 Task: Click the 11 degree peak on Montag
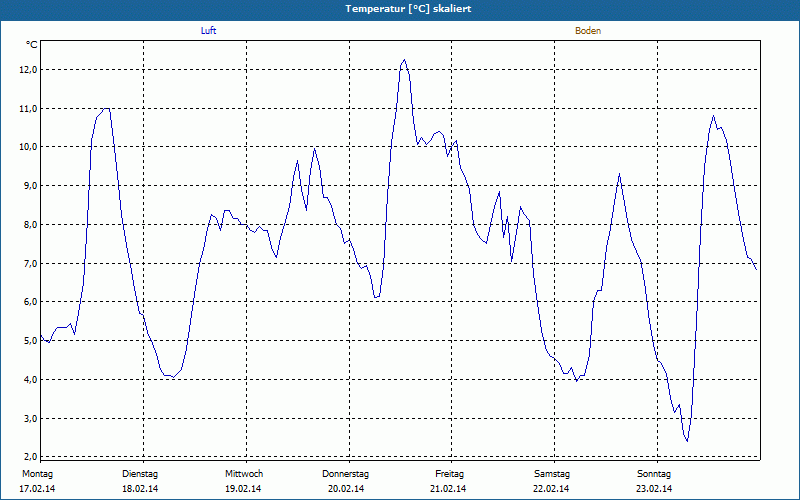tap(107, 109)
